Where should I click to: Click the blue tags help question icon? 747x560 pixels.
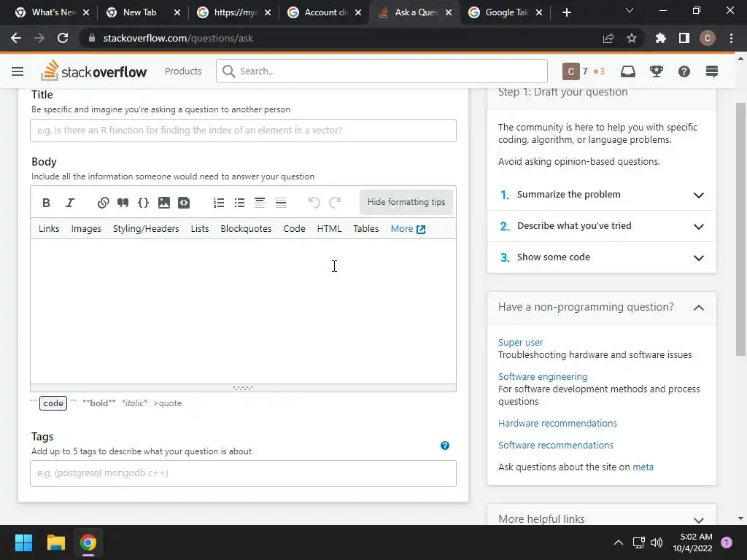point(444,446)
